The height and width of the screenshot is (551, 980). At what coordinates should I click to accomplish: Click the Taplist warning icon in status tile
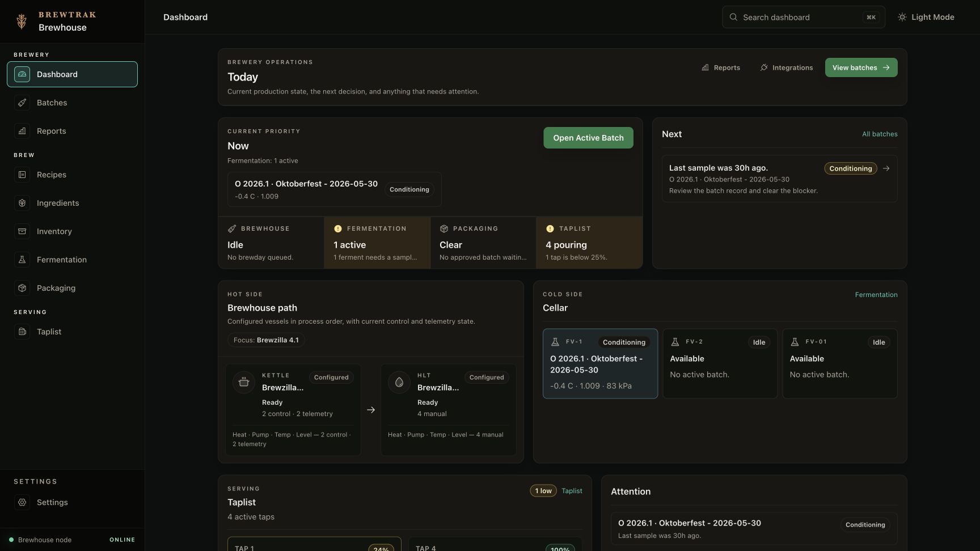550,228
